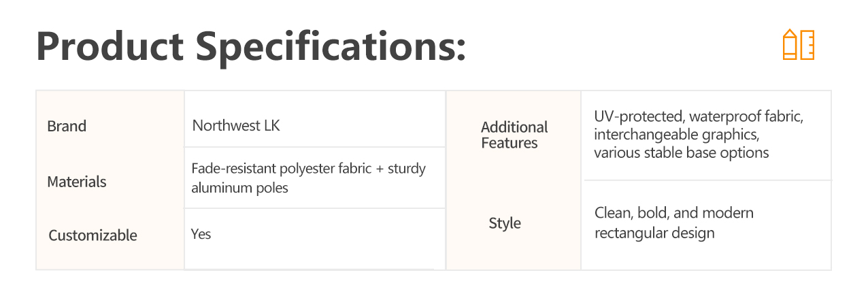
Task: Select the Clean, bold, and modern text
Action: point(674,213)
